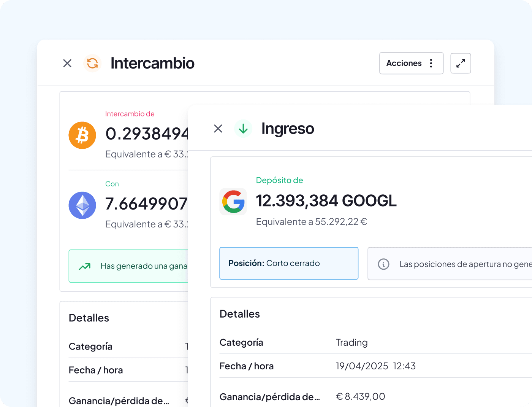Click the Fecha / hora label in Intercambio panel
The width and height of the screenshot is (532, 407).
coord(96,370)
